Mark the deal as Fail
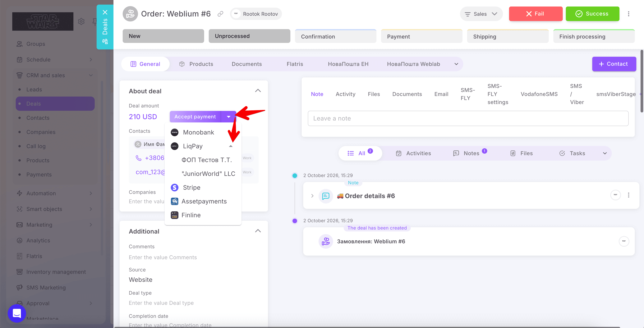The image size is (644, 328). (536, 14)
